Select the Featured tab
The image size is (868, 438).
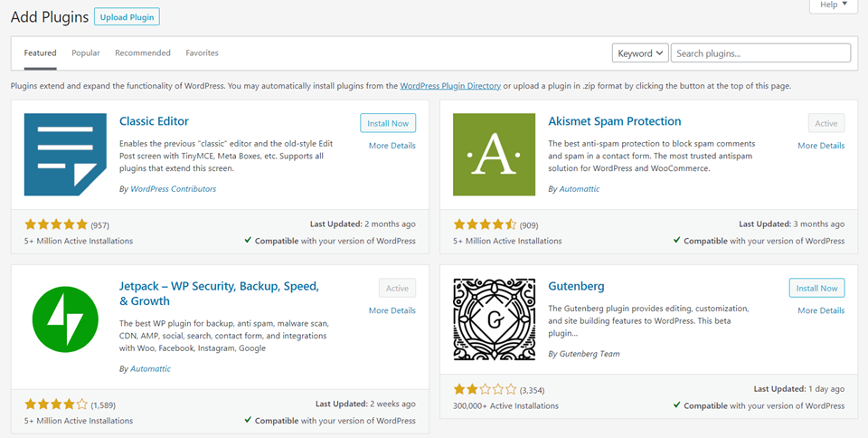(x=40, y=53)
